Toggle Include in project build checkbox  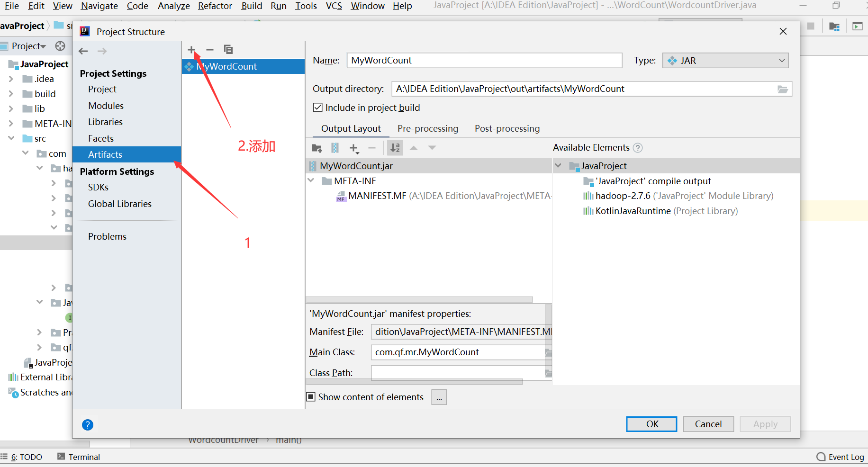318,108
